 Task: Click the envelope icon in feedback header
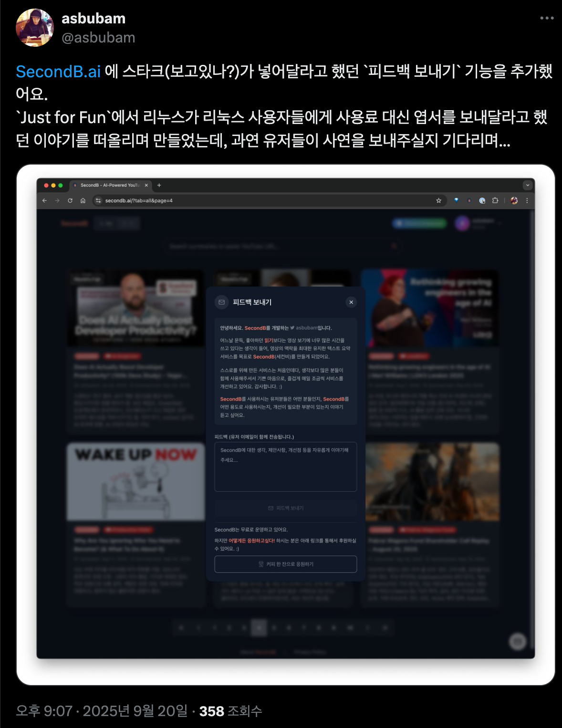221,302
